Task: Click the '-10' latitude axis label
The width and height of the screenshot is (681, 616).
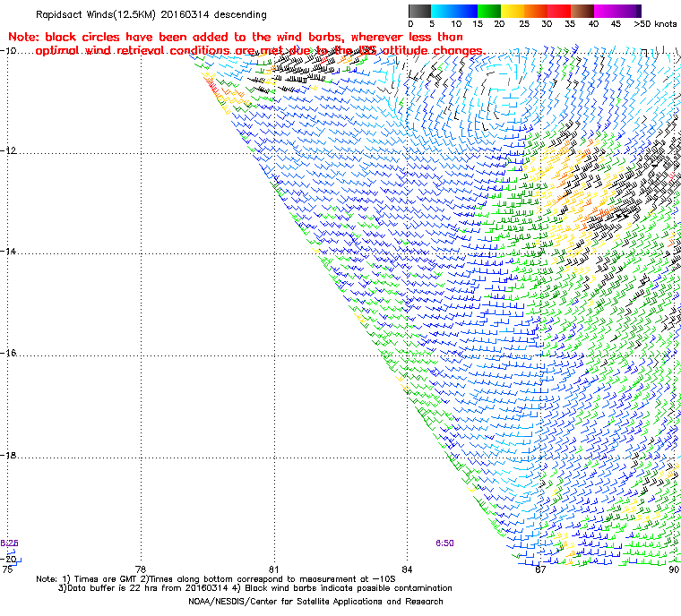Action: tap(8, 50)
